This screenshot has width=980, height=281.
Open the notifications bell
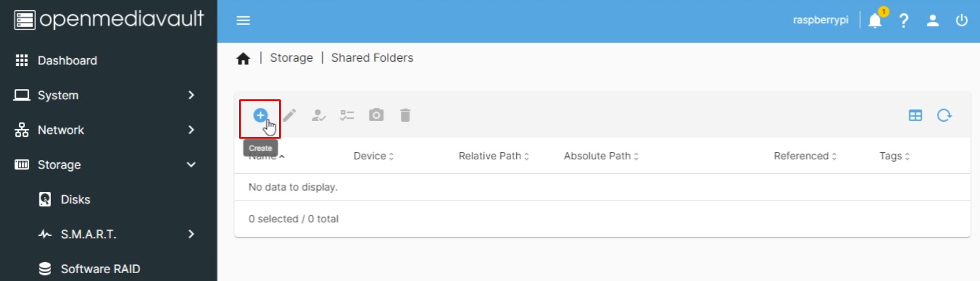click(874, 21)
